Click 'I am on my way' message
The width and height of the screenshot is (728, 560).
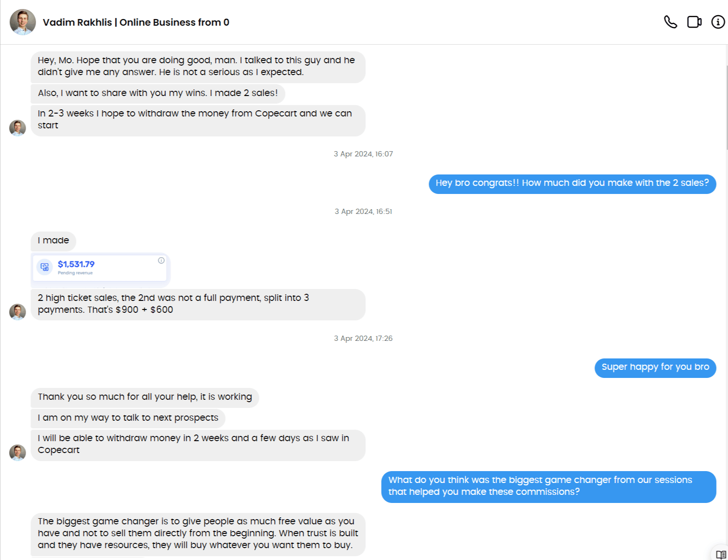[128, 418]
